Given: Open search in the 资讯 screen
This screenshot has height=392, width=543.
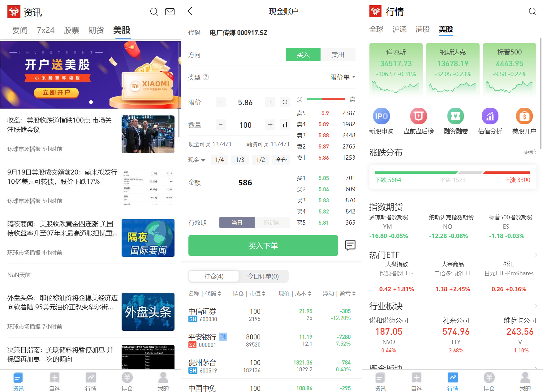Looking at the screenshot, I should click(x=154, y=12).
